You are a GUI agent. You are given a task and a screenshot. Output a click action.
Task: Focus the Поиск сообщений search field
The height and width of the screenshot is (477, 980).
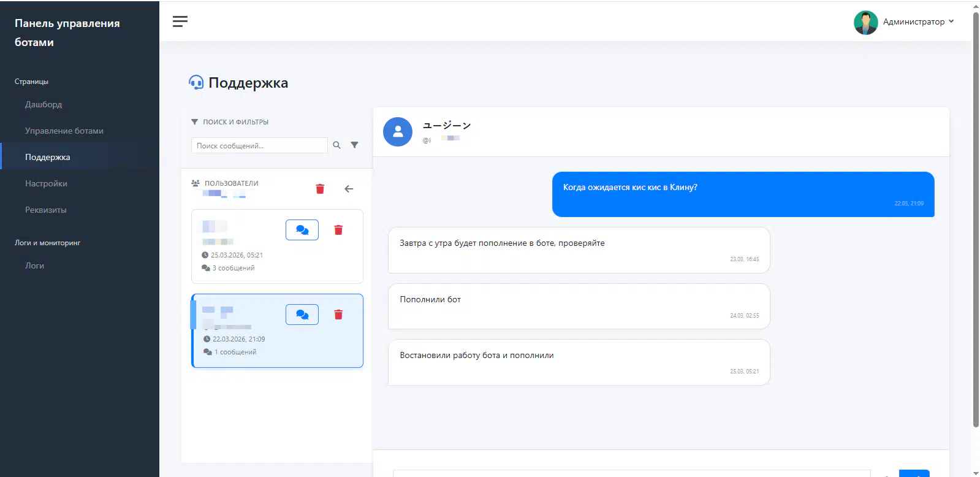tap(259, 146)
